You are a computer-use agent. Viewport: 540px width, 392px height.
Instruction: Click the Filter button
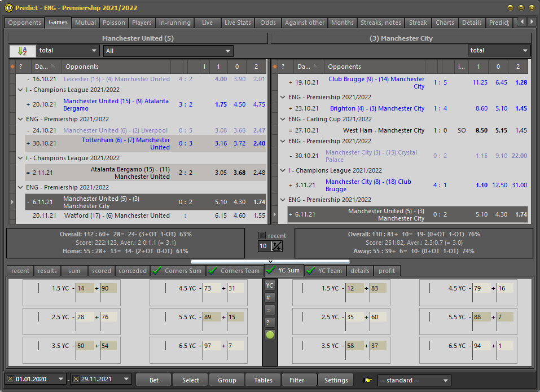297,380
